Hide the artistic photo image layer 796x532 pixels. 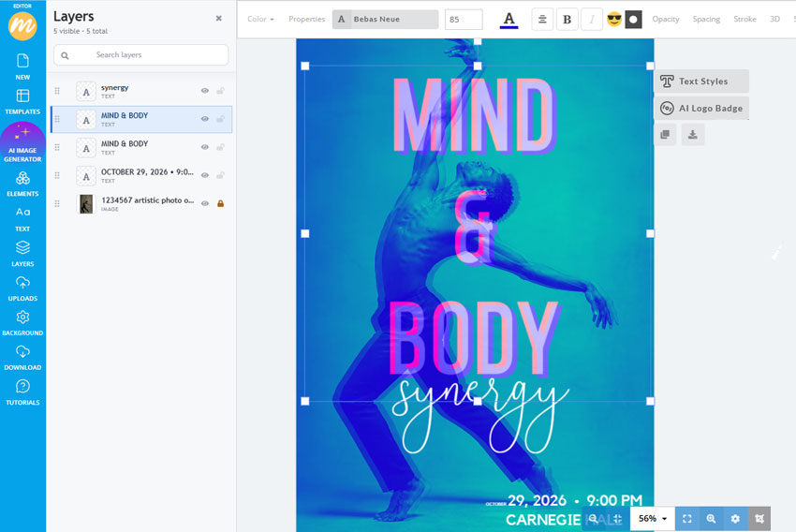point(204,203)
